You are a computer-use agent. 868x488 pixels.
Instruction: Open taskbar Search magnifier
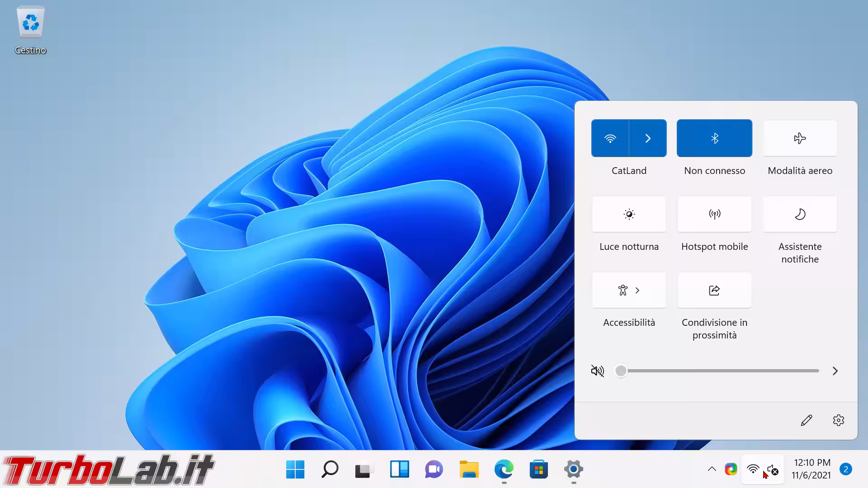[x=330, y=469]
